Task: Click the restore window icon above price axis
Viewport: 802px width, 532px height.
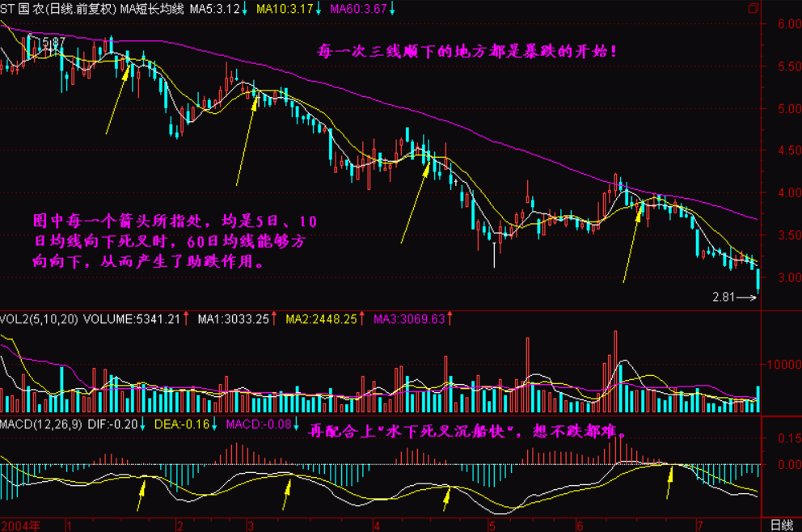Action: pos(753,8)
